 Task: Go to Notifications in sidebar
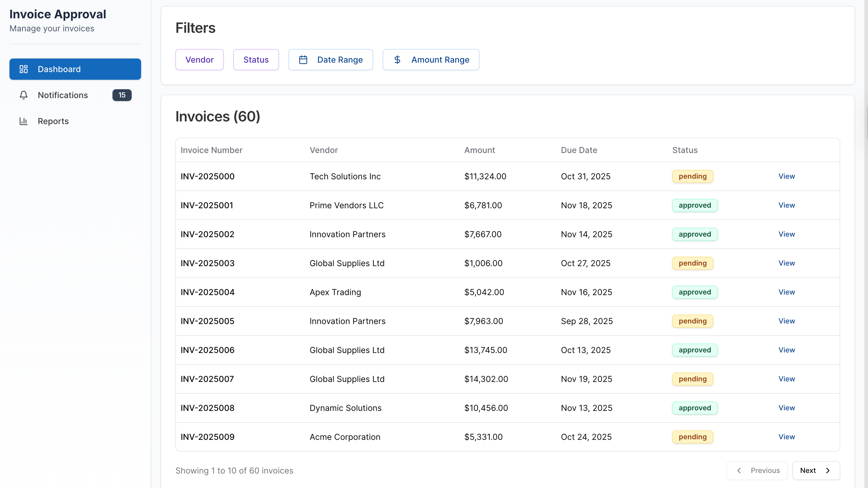pos(63,95)
